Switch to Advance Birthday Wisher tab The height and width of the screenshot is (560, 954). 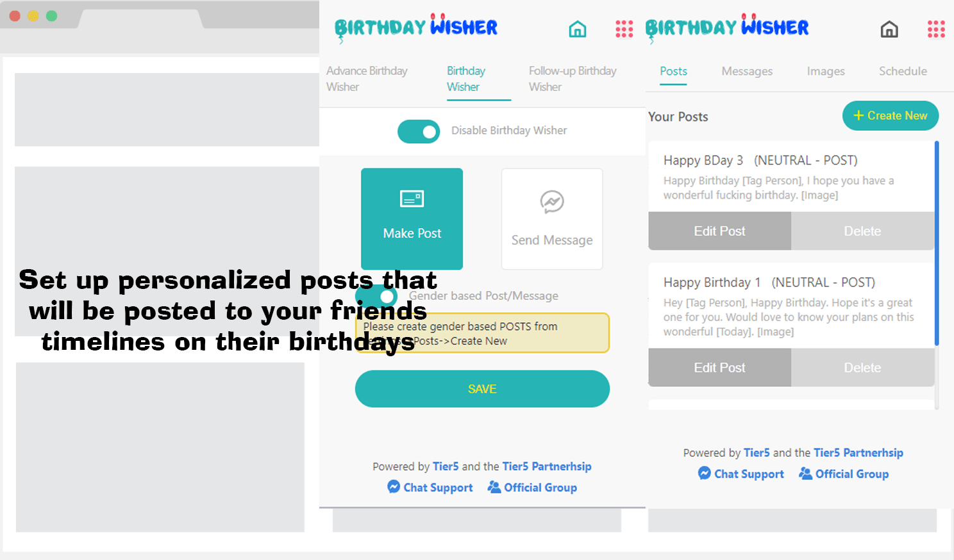coord(367,79)
